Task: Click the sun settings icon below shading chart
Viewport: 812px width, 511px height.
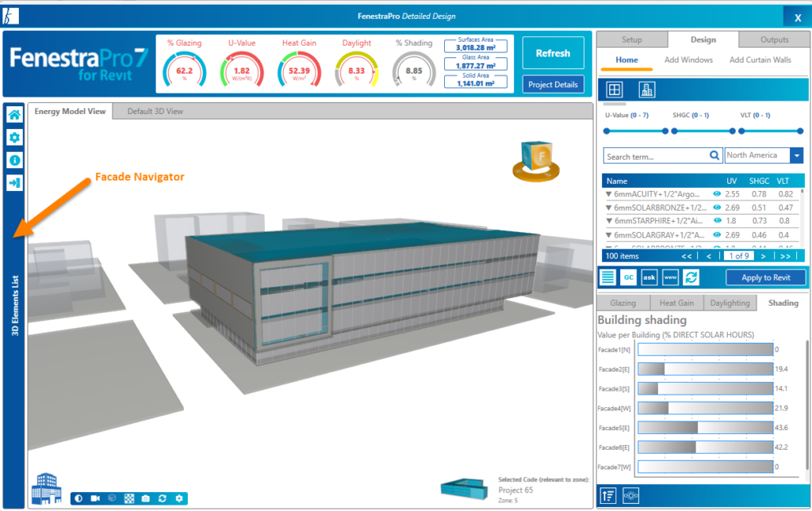Action: tap(630, 496)
